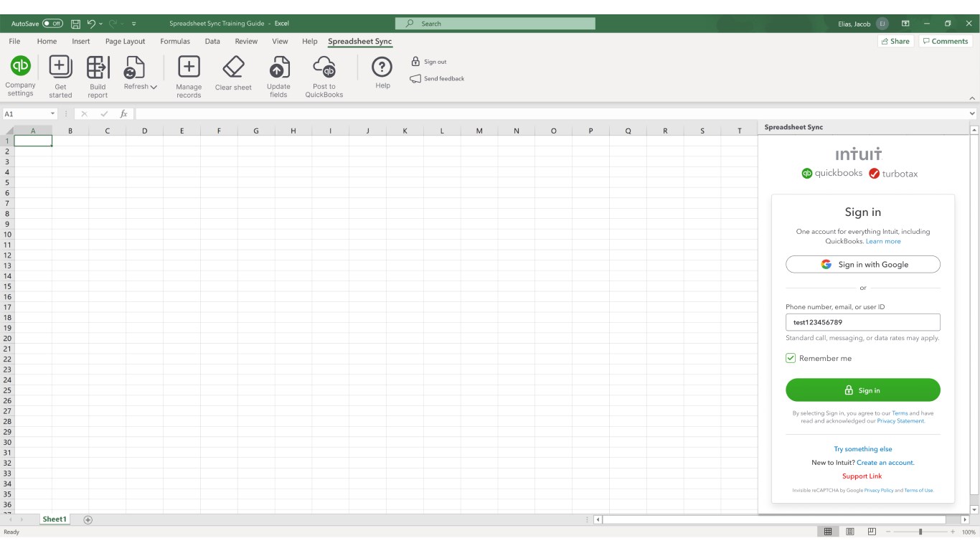Open the Formulas tab
Screen dimensions: 980x551
point(175,42)
